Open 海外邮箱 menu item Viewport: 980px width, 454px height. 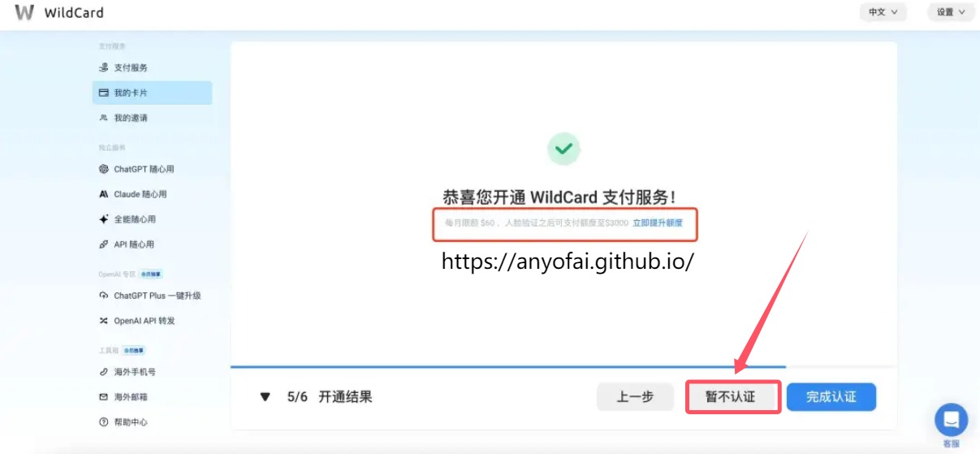[123, 397]
